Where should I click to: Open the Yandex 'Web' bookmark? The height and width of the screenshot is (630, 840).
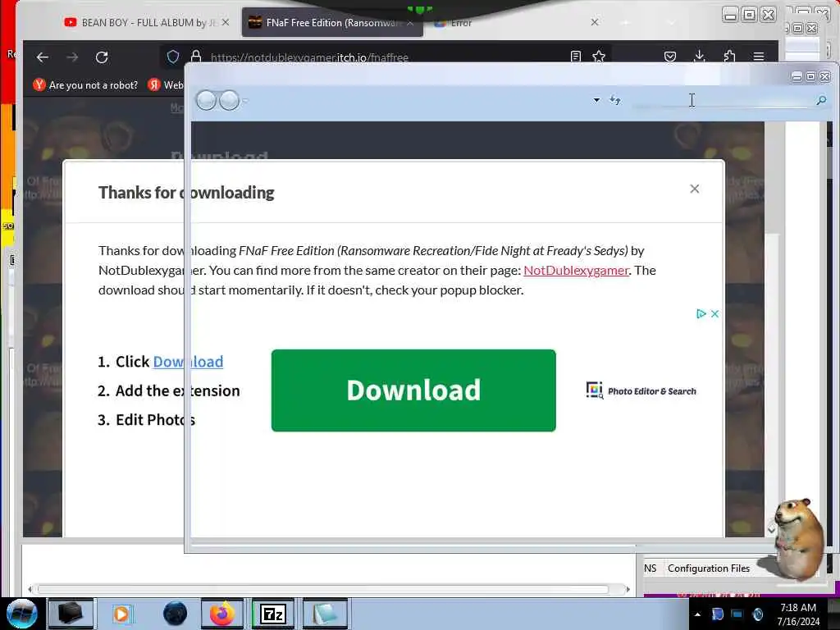click(166, 84)
